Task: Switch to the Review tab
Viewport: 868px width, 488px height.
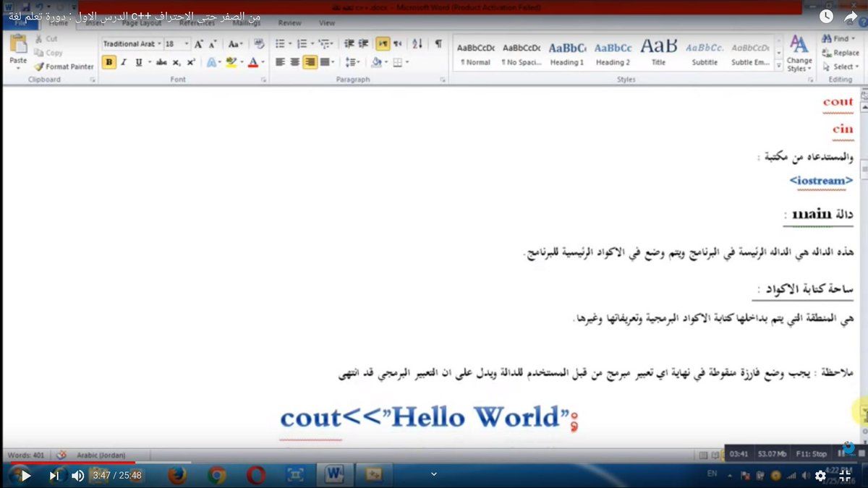Action: point(290,23)
